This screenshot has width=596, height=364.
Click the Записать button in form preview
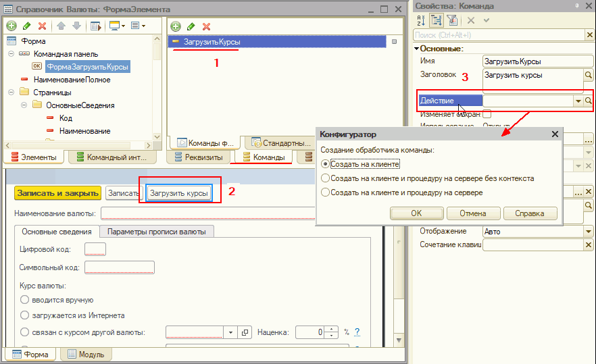(123, 193)
